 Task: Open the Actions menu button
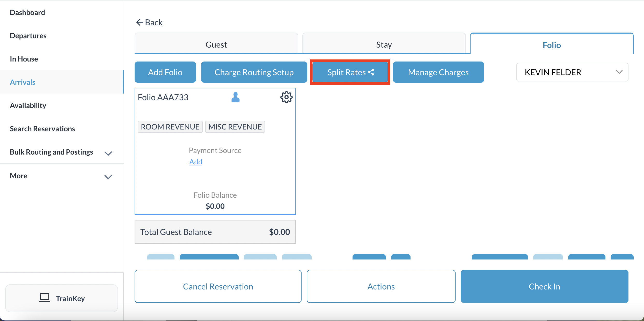381,286
